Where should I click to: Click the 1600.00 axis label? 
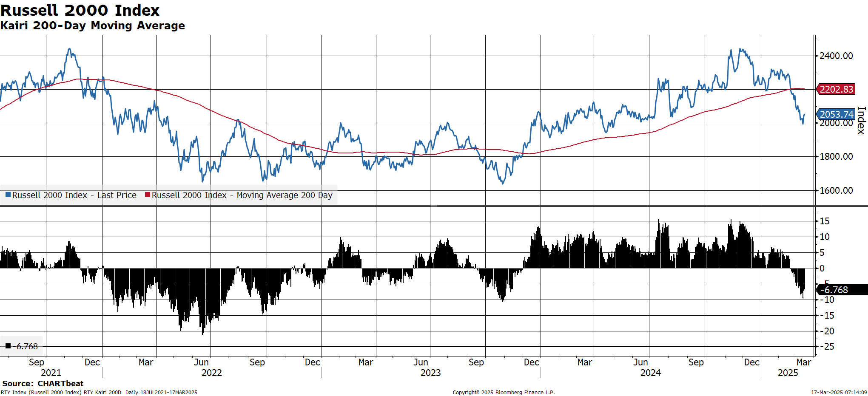(836, 190)
